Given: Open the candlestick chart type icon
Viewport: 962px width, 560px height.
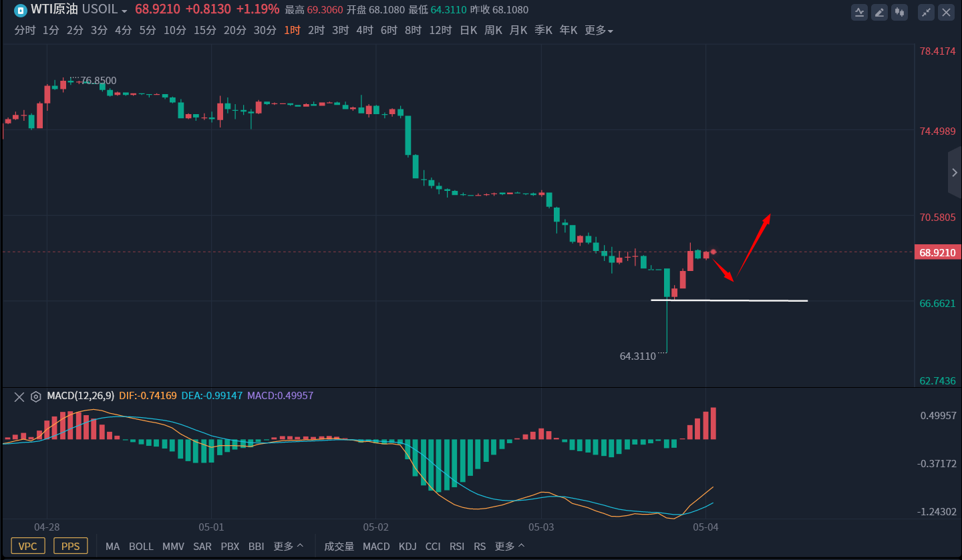Looking at the screenshot, I should pyautogui.click(x=900, y=12).
